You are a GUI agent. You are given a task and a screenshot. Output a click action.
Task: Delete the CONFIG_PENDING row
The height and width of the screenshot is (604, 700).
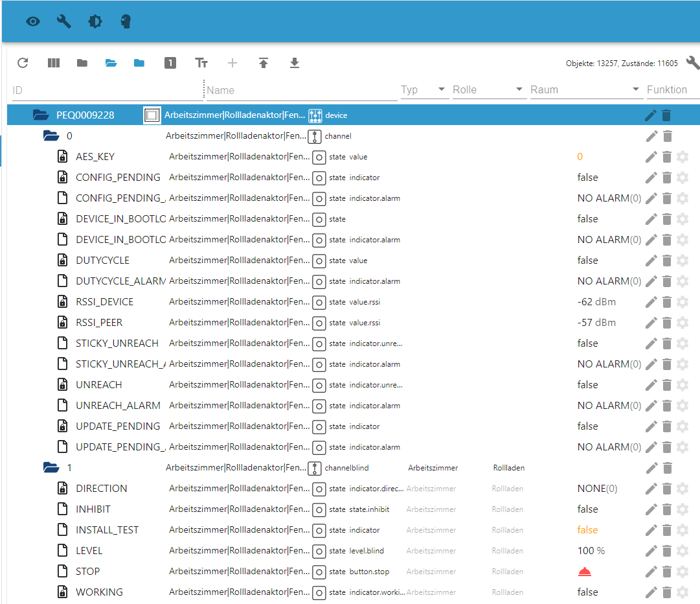pyautogui.click(x=667, y=178)
